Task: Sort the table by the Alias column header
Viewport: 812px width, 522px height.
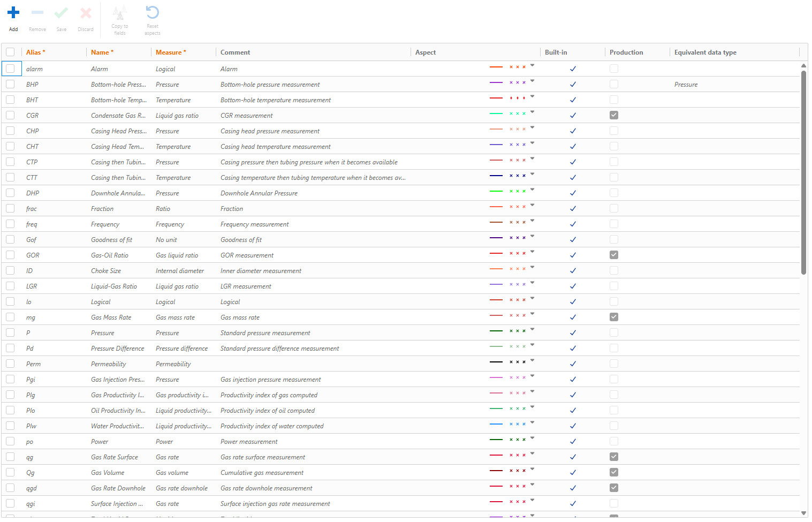Action: [36, 52]
